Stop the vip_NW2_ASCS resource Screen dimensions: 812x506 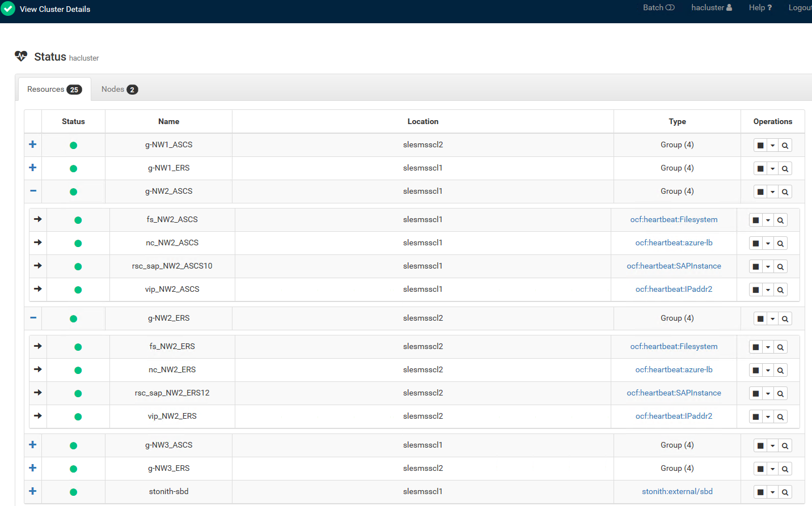point(756,290)
